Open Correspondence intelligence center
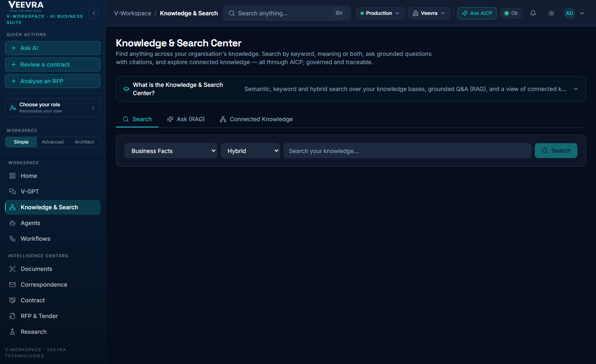This screenshot has width=596, height=364. (x=53, y=285)
